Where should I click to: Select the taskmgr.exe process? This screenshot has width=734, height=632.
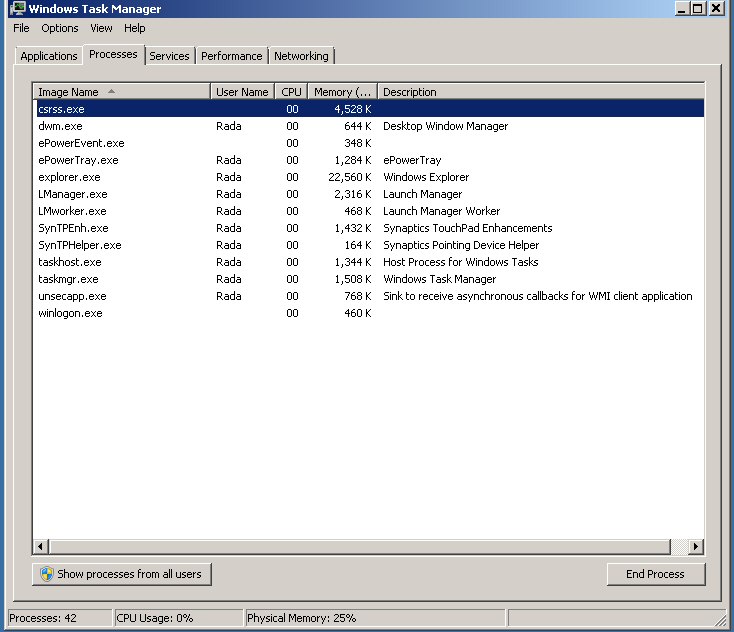369,279
